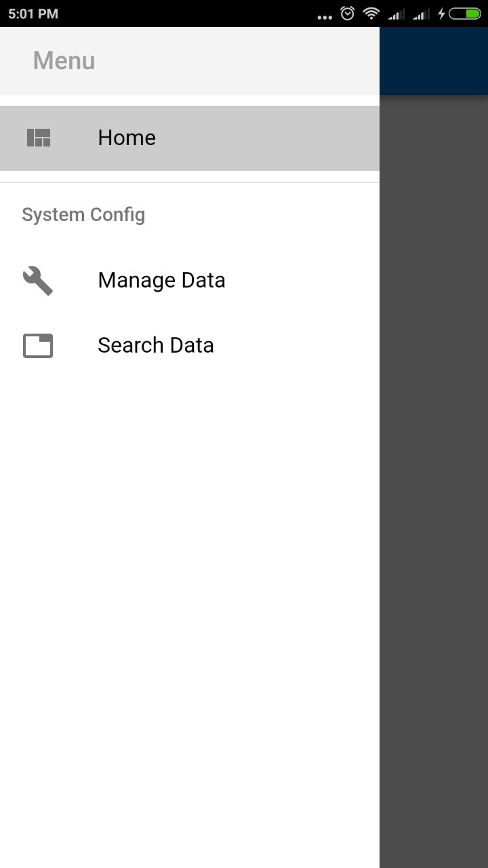Select the highlighted Home menu item
Image resolution: width=488 pixels, height=868 pixels.
point(190,138)
